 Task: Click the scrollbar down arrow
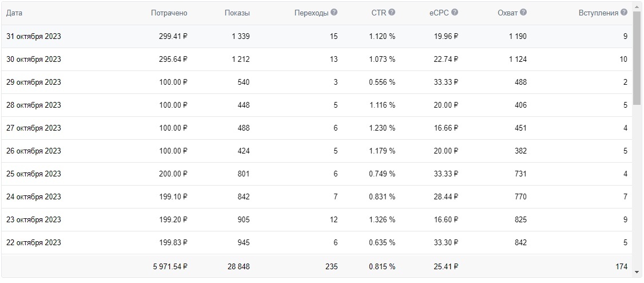click(637, 270)
